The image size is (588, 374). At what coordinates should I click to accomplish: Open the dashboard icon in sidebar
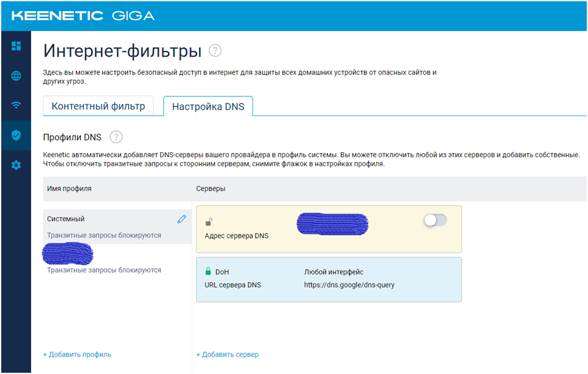coord(16,46)
